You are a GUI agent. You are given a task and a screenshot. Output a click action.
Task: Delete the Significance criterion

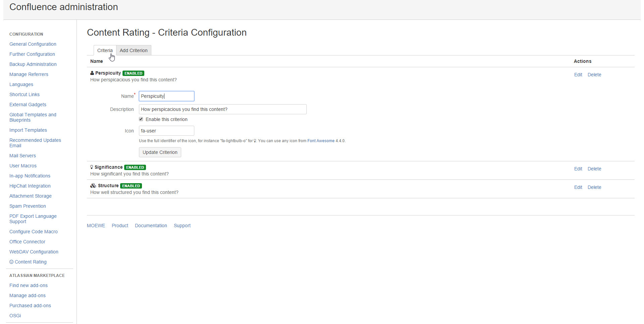coord(594,169)
